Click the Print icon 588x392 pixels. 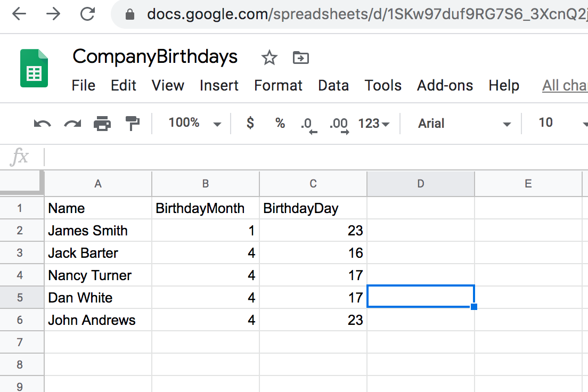102,124
